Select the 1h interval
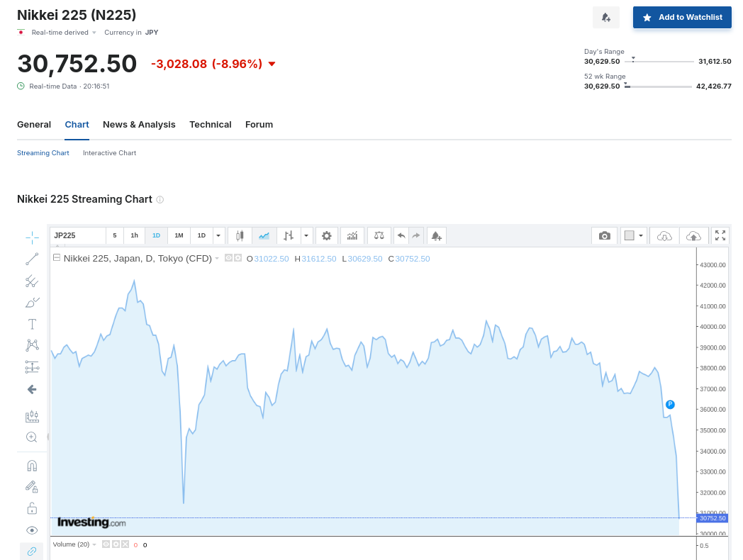Image resolution: width=743 pixels, height=560 pixels. (135, 235)
